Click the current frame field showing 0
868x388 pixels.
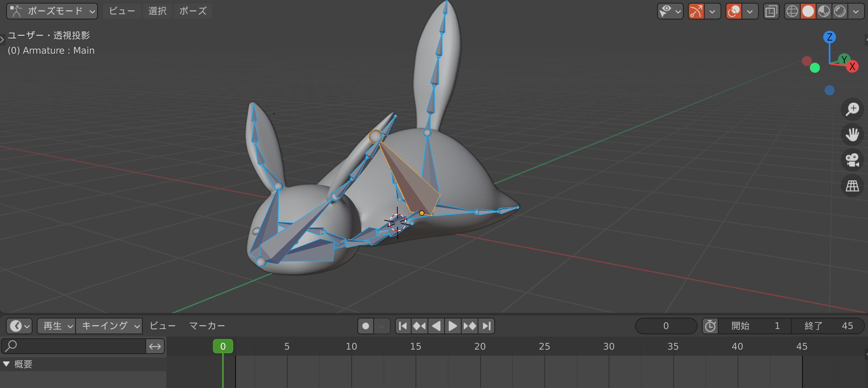coord(666,326)
